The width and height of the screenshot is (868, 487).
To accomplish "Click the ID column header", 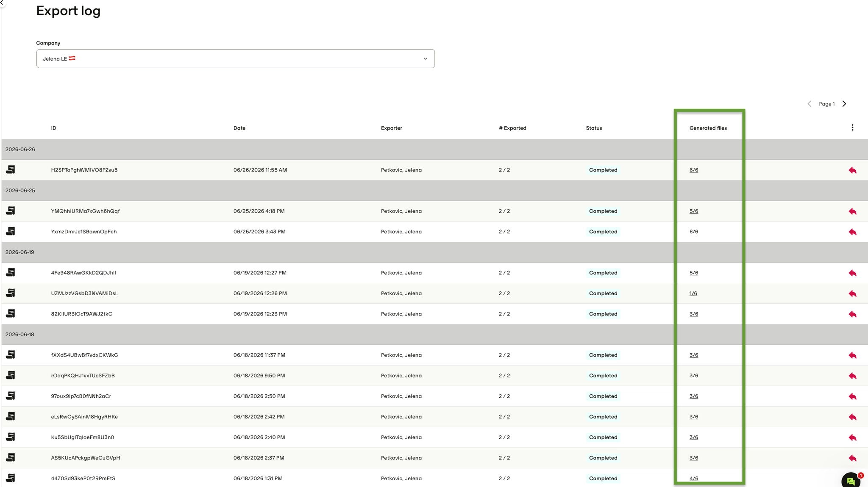I will (x=54, y=128).
